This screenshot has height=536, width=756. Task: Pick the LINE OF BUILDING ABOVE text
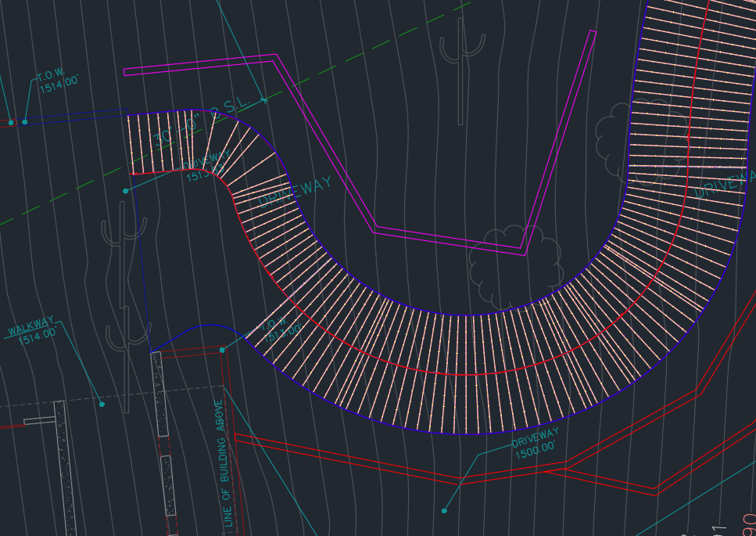click(x=224, y=464)
